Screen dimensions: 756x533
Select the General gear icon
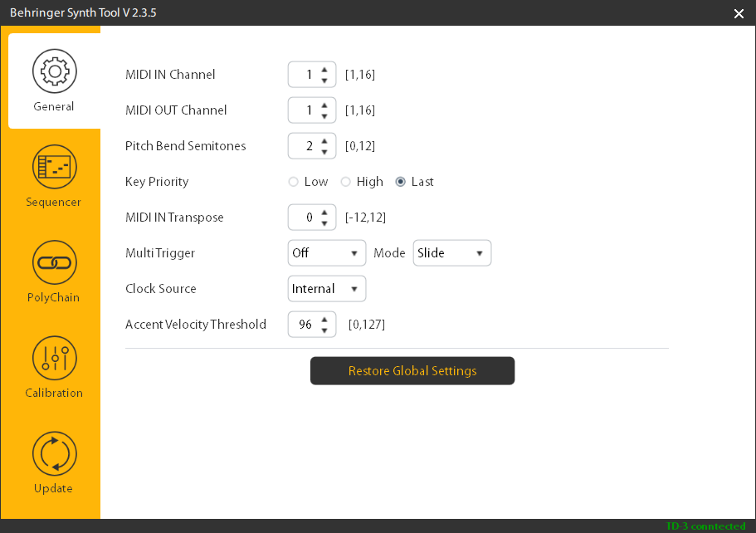pyautogui.click(x=54, y=71)
